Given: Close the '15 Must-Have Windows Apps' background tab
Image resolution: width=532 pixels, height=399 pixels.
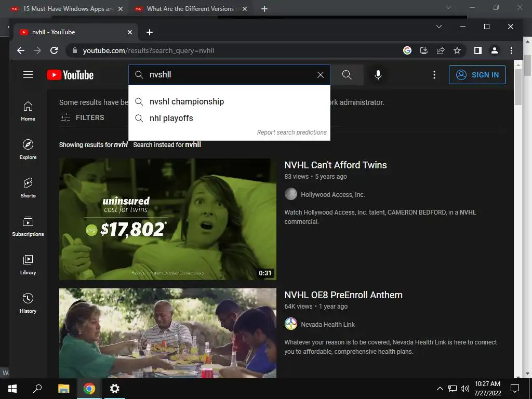Looking at the screenshot, I should point(121,9).
